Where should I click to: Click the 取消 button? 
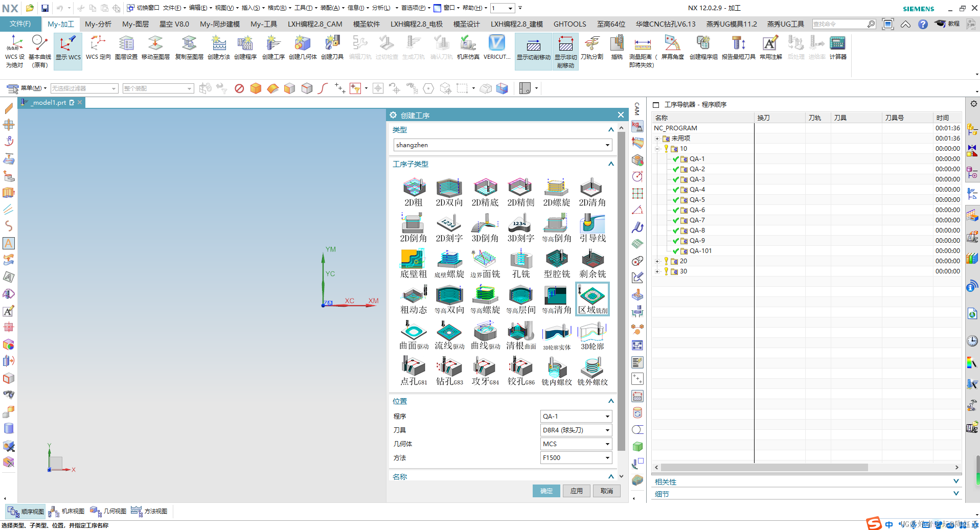pos(607,491)
